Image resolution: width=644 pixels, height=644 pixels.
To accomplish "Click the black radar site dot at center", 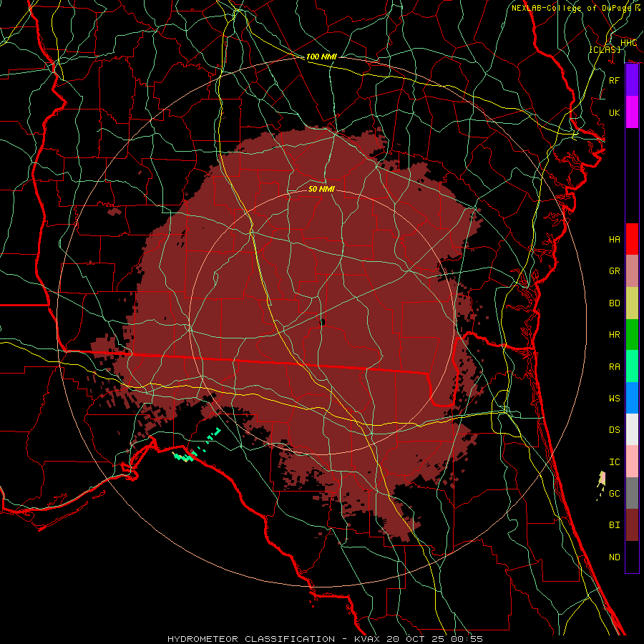I will click(322, 321).
